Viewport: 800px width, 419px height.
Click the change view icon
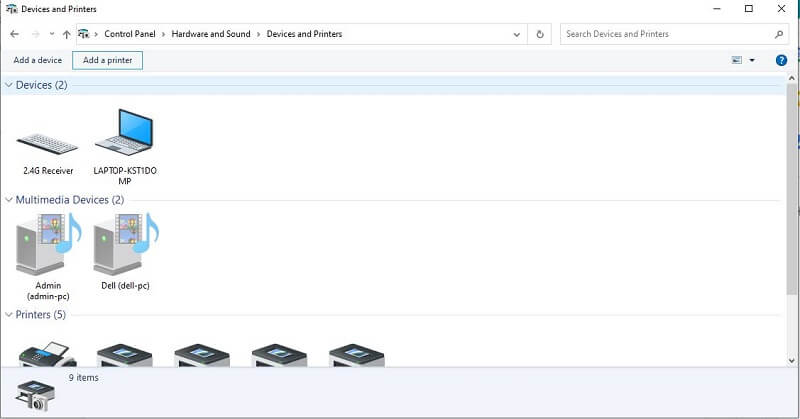[737, 60]
